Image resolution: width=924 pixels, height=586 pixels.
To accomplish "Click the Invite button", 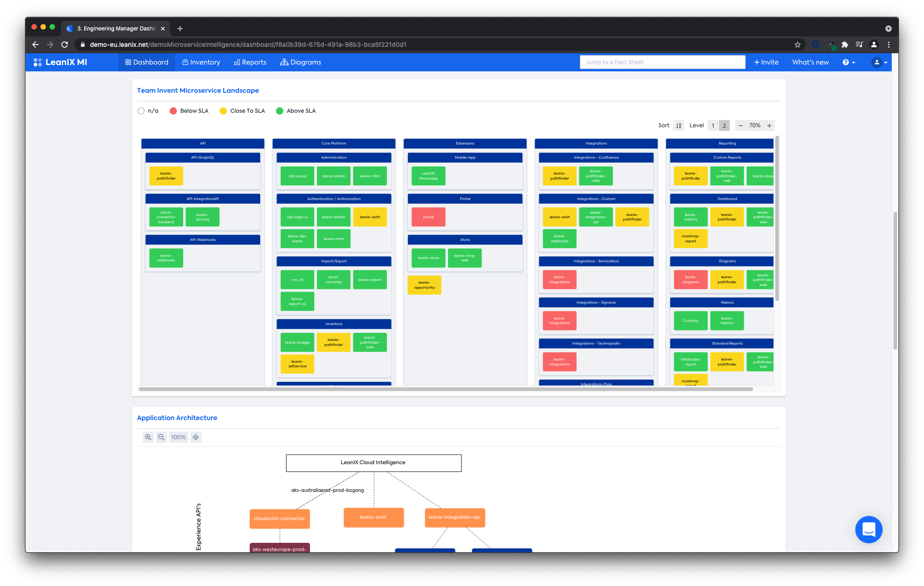I will click(766, 62).
